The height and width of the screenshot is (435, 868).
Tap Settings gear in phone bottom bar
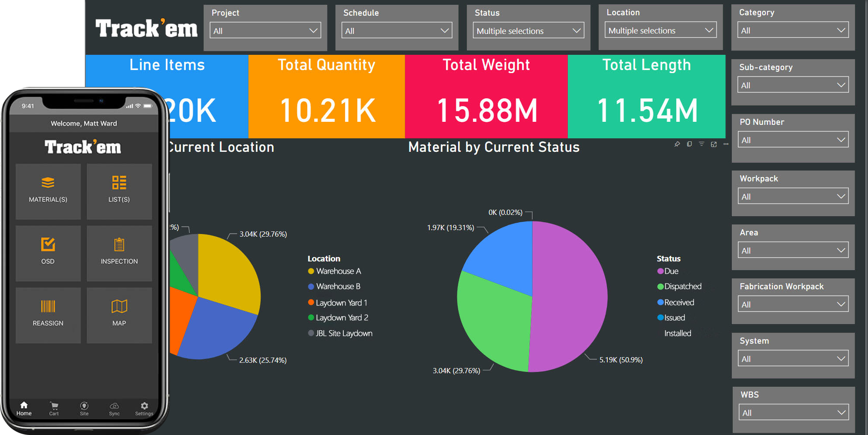144,409
